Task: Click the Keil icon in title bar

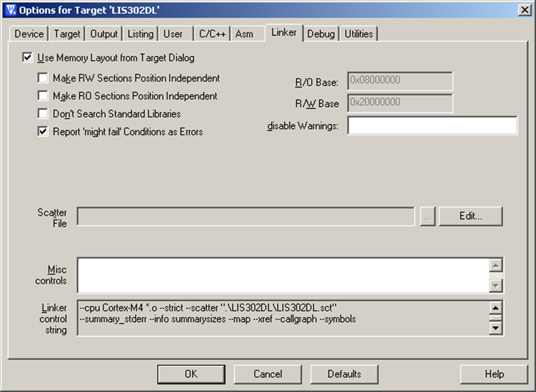Action: point(11,10)
